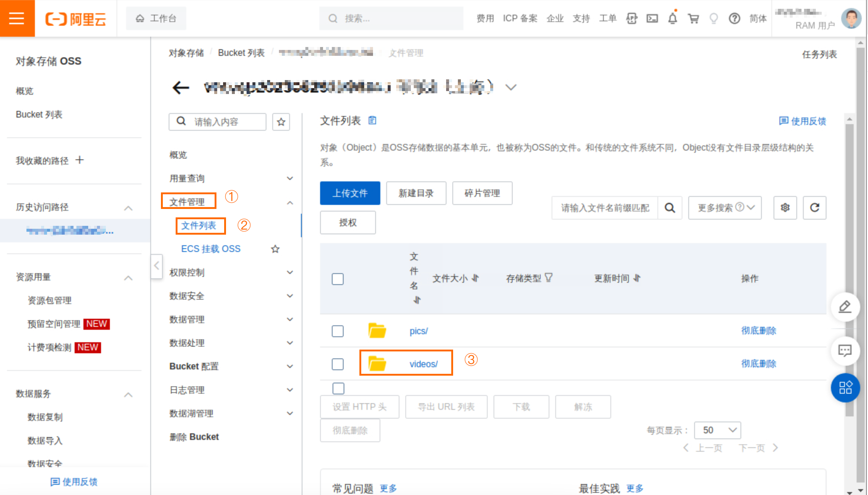Tick the checkbox for pics/ folder
868x495 pixels.
pyautogui.click(x=337, y=331)
